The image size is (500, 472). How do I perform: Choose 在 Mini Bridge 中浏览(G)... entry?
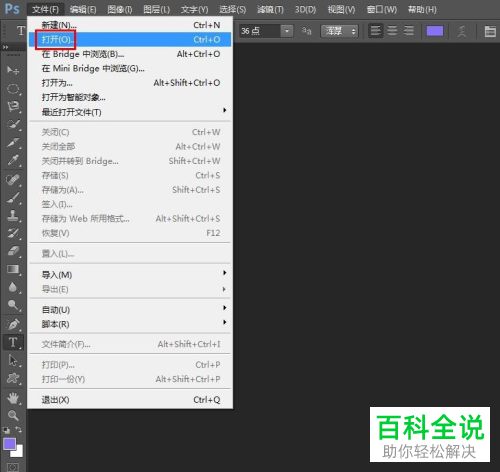pyautogui.click(x=130, y=68)
